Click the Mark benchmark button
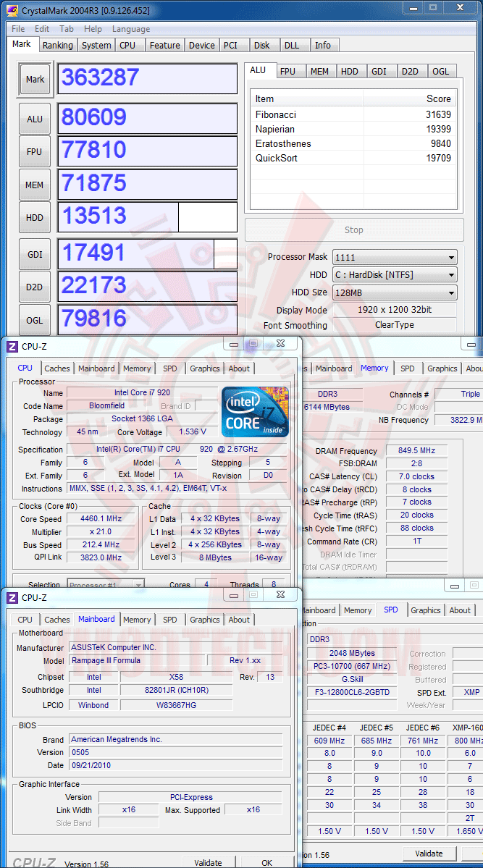 (34, 79)
